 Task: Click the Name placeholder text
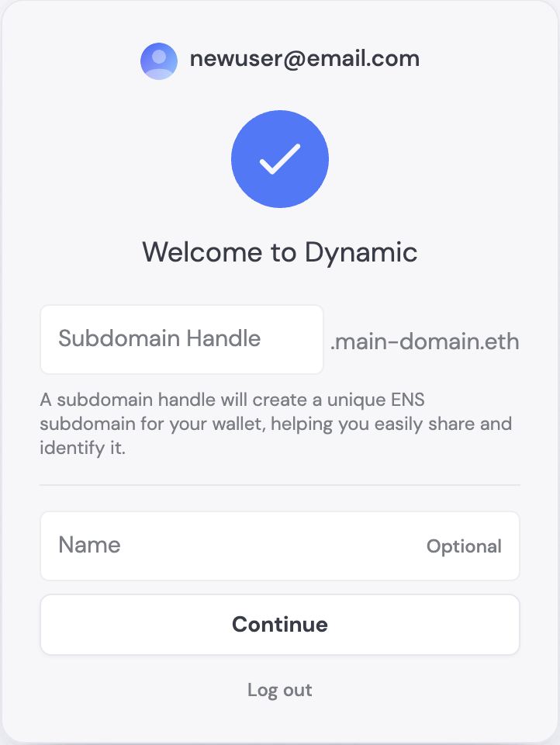89,545
